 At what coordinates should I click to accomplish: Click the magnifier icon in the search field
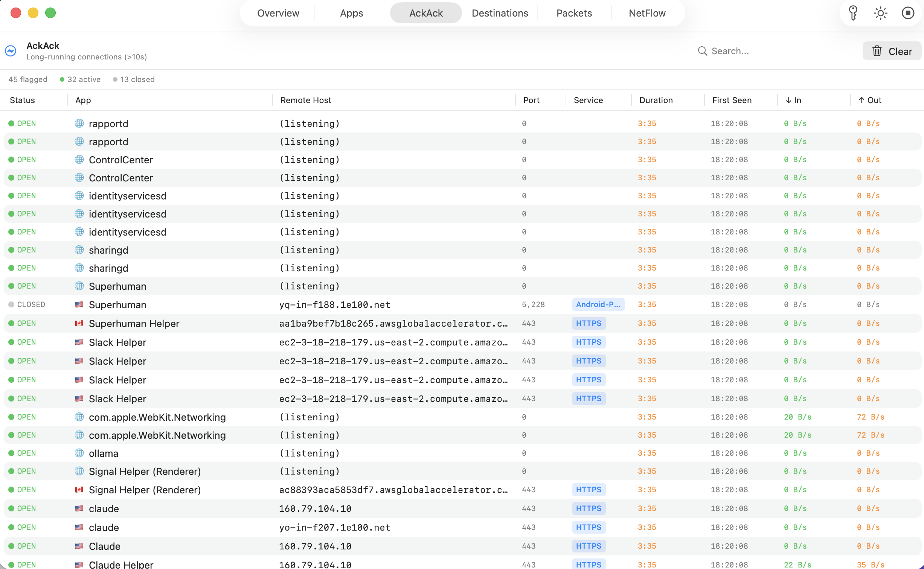click(702, 51)
